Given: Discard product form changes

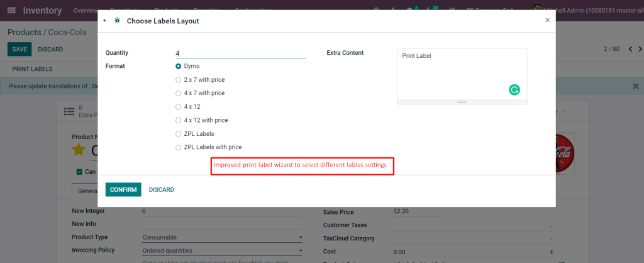Looking at the screenshot, I should [50, 49].
